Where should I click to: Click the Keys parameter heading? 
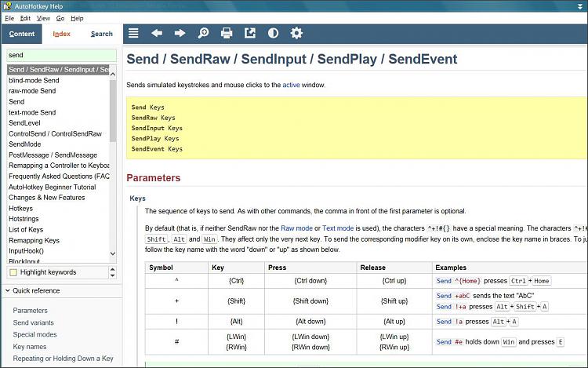137,199
